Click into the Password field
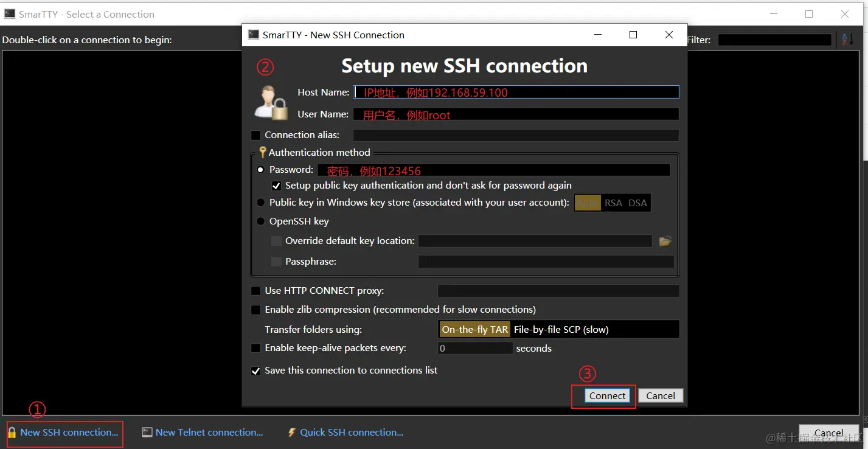Image resolution: width=868 pixels, height=449 pixels. (494, 170)
